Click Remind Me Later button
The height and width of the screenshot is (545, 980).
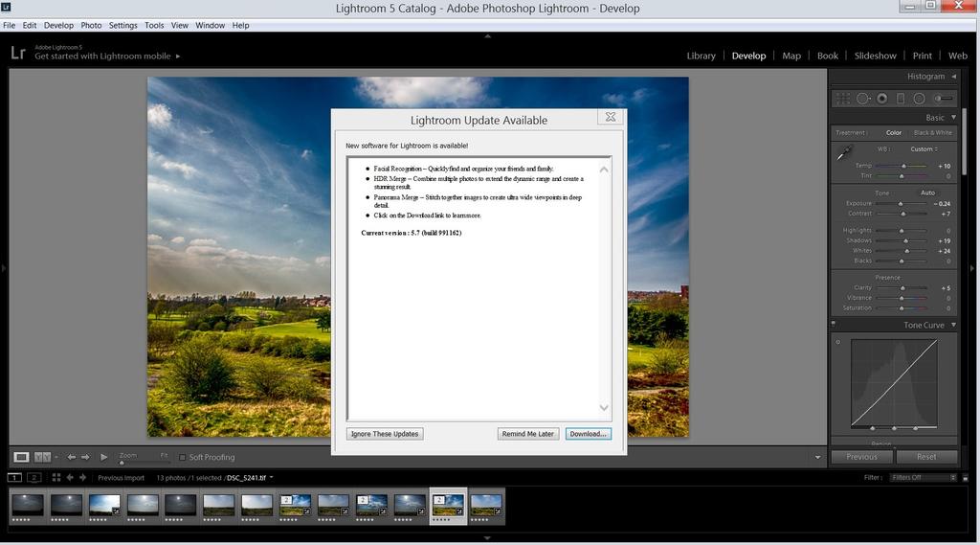click(x=527, y=434)
